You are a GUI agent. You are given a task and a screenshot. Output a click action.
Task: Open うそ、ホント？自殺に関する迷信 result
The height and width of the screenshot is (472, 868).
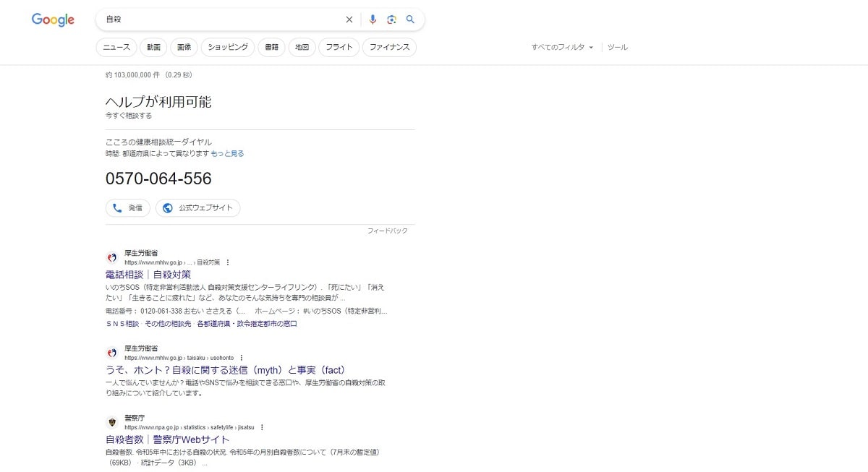[226, 370]
